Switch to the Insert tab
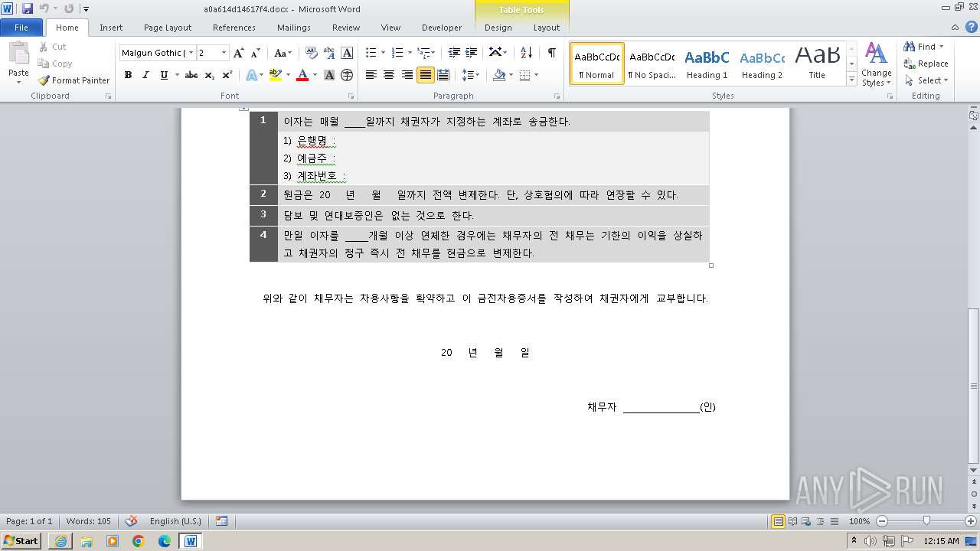 point(111,28)
